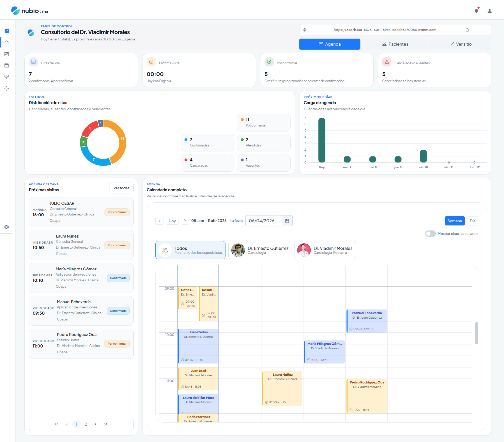Open the external link sidebar icon
Screen dimensions: 504x442
[7, 31]
